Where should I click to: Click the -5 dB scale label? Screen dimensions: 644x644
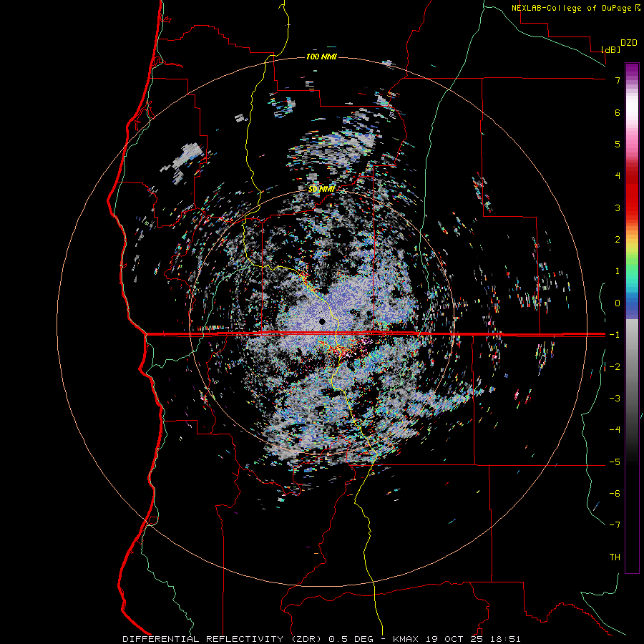point(615,462)
